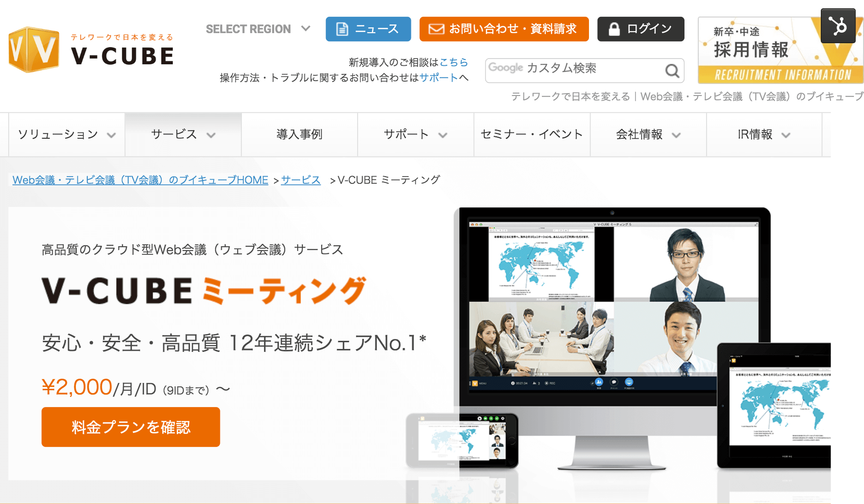Follow the サポート inquiry link
Viewport: 864px width, 504px height.
tap(439, 78)
